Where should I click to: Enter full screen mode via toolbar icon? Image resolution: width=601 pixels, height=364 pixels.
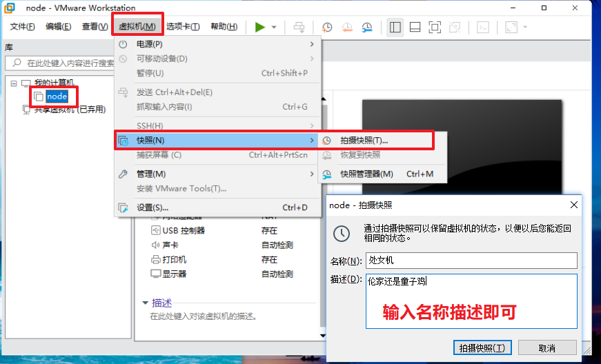click(x=435, y=27)
